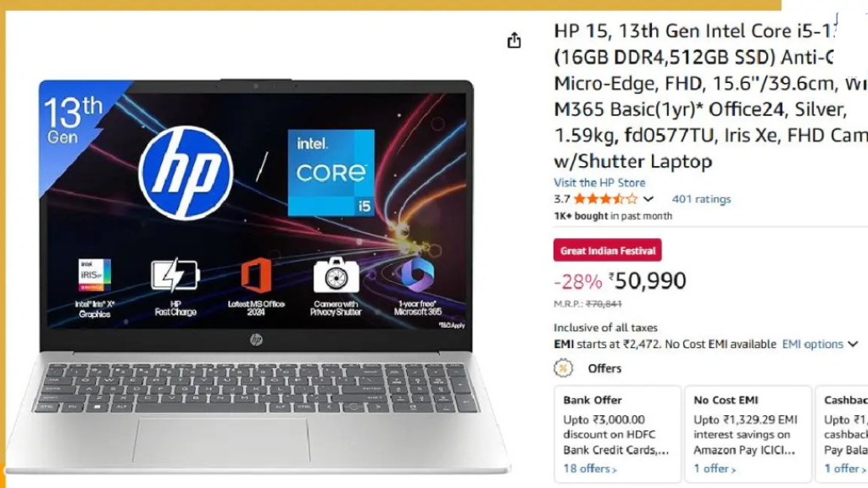Open the 1 offer link under No Cost EMI
The width and height of the screenshot is (868, 488).
point(715,469)
